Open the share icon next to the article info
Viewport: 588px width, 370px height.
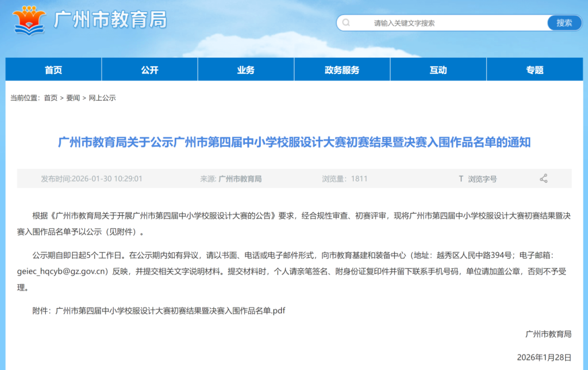[543, 178]
